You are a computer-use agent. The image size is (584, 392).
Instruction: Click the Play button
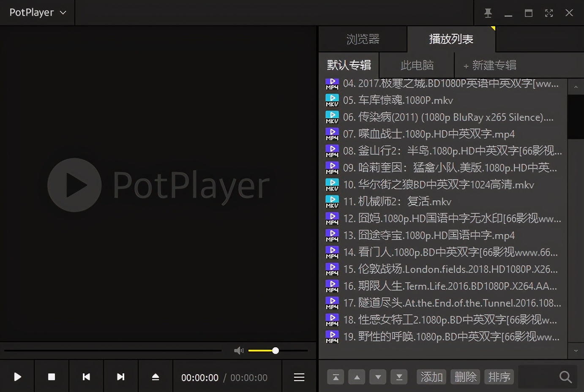click(x=17, y=377)
